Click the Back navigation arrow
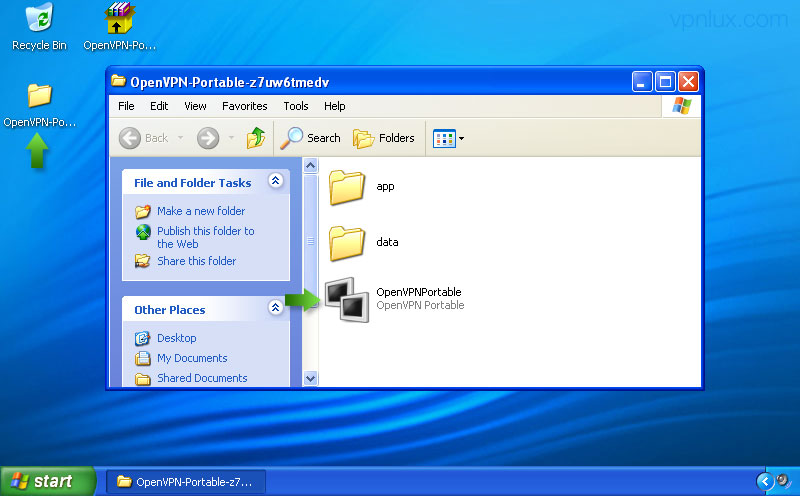800x496 pixels. [x=130, y=138]
